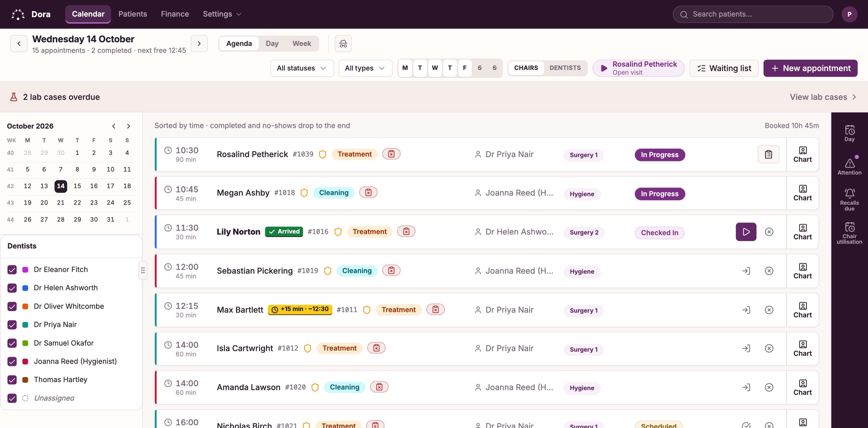Screen dimensions: 868x428
Task: Uncheck Dr Helen Ashworth checkbox
Action: pyautogui.click(x=12, y=288)
